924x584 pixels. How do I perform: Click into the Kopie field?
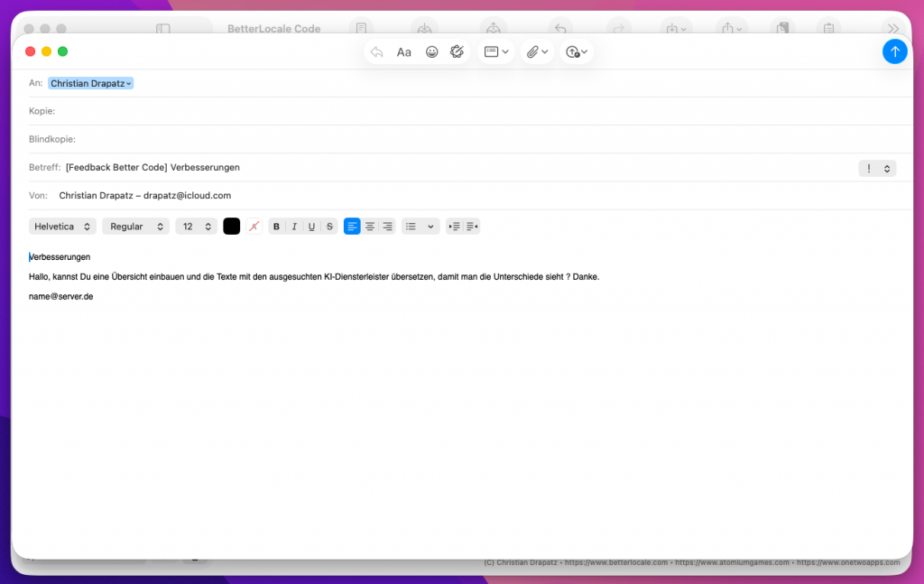click(451, 111)
